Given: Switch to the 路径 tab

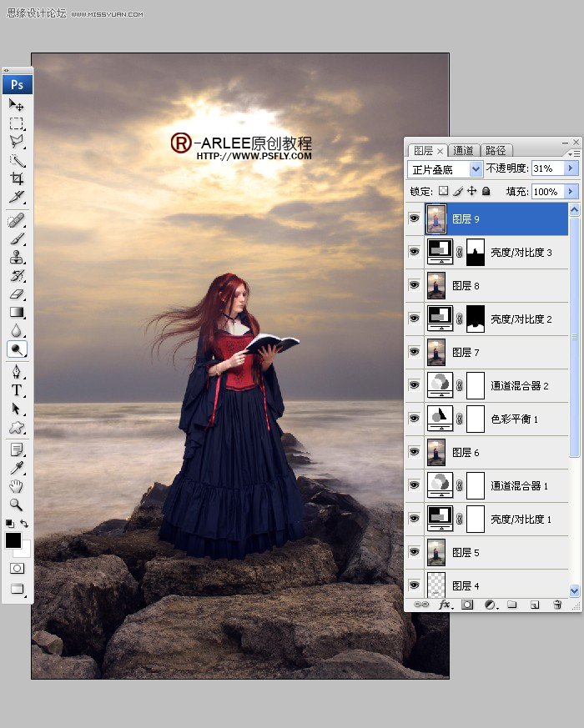Looking at the screenshot, I should [496, 150].
